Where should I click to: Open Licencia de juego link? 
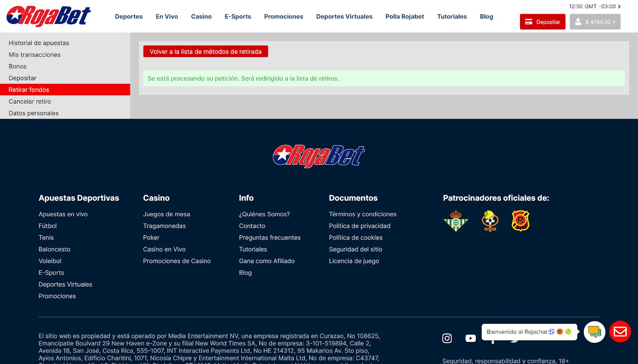pyautogui.click(x=354, y=261)
